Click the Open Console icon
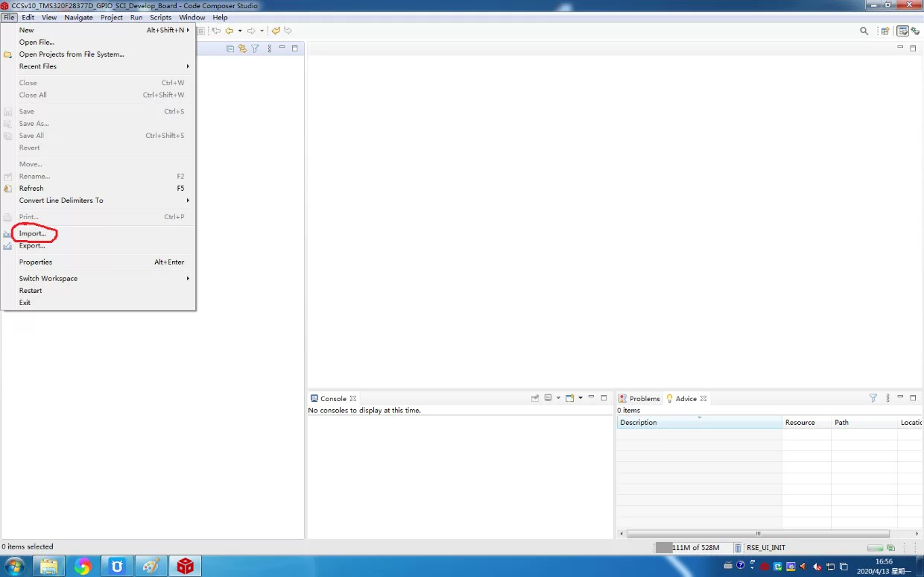The height and width of the screenshot is (577, 924). (570, 398)
